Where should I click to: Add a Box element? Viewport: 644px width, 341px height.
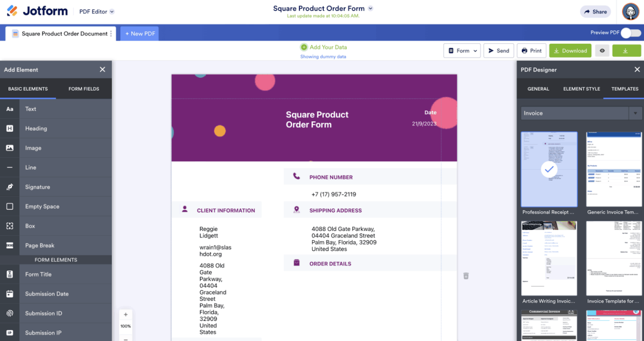coord(30,226)
